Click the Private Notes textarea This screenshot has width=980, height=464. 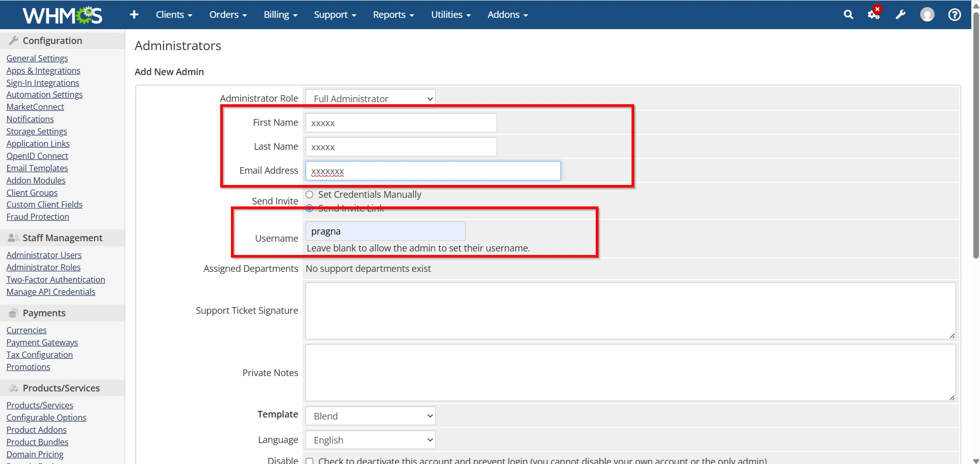pos(631,373)
